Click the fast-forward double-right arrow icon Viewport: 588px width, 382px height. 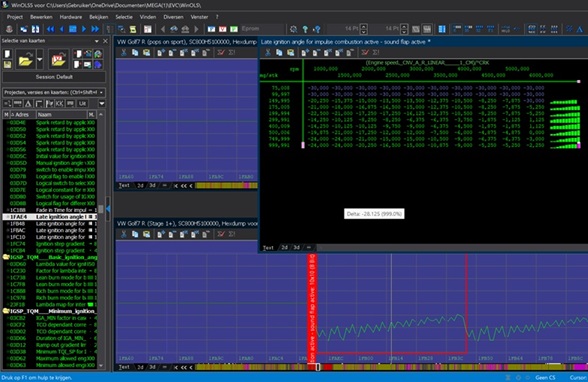(95, 29)
